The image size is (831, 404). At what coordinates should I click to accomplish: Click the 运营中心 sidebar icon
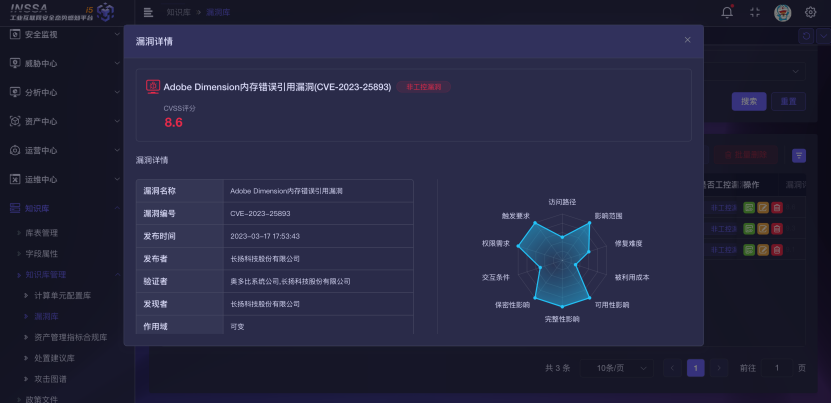(15, 150)
